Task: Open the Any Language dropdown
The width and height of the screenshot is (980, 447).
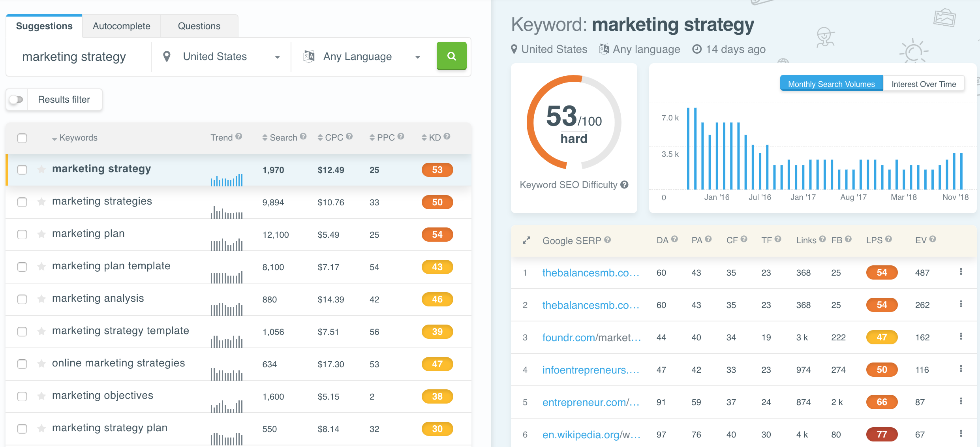Action: pyautogui.click(x=362, y=57)
